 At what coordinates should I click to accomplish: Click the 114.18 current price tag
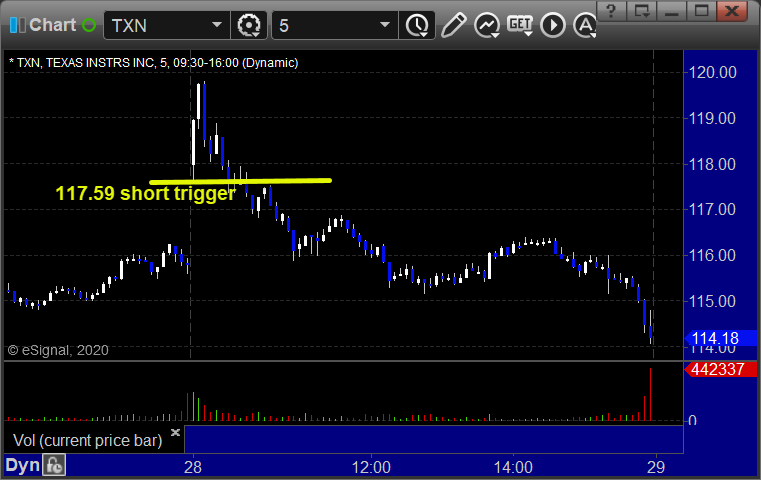tap(720, 338)
